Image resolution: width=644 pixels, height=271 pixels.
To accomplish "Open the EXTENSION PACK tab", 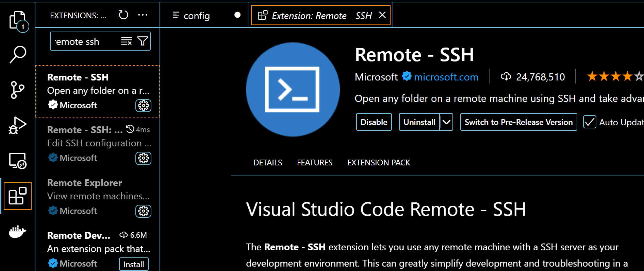I will [x=379, y=163].
